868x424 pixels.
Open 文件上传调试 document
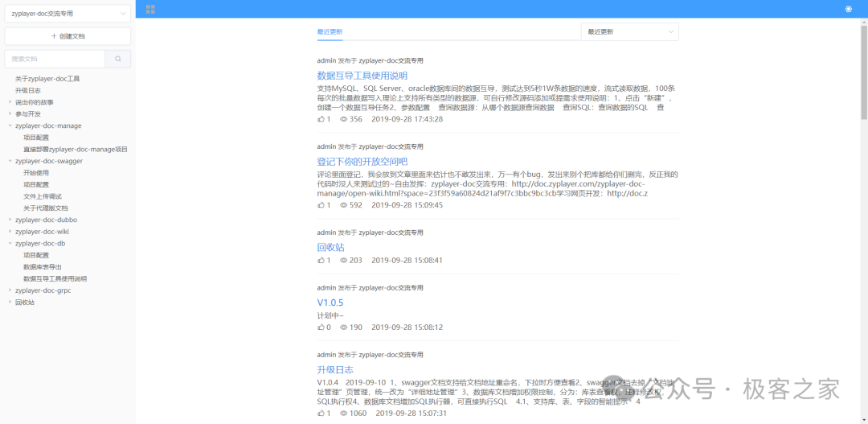pos(42,196)
